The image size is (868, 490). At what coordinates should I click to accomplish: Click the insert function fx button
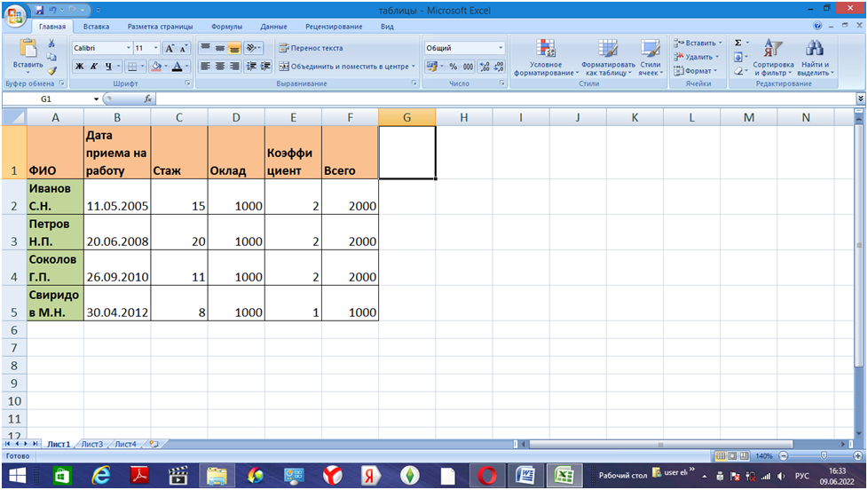click(x=148, y=99)
